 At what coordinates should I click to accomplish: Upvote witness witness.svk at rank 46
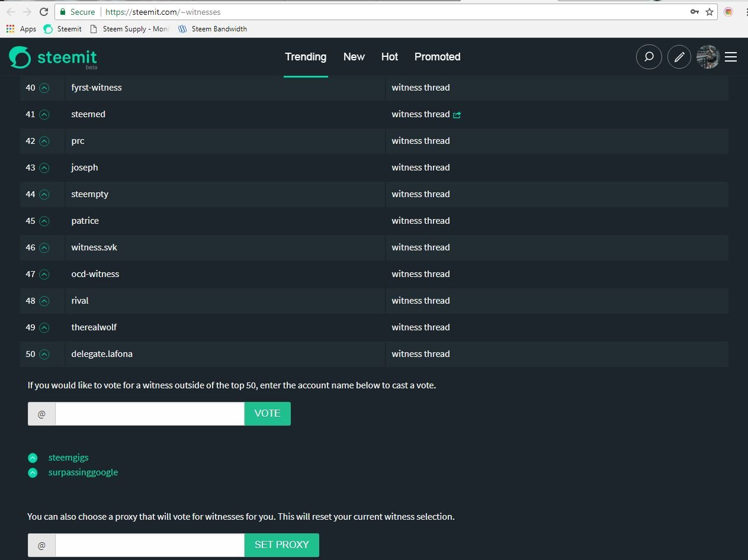coord(44,247)
